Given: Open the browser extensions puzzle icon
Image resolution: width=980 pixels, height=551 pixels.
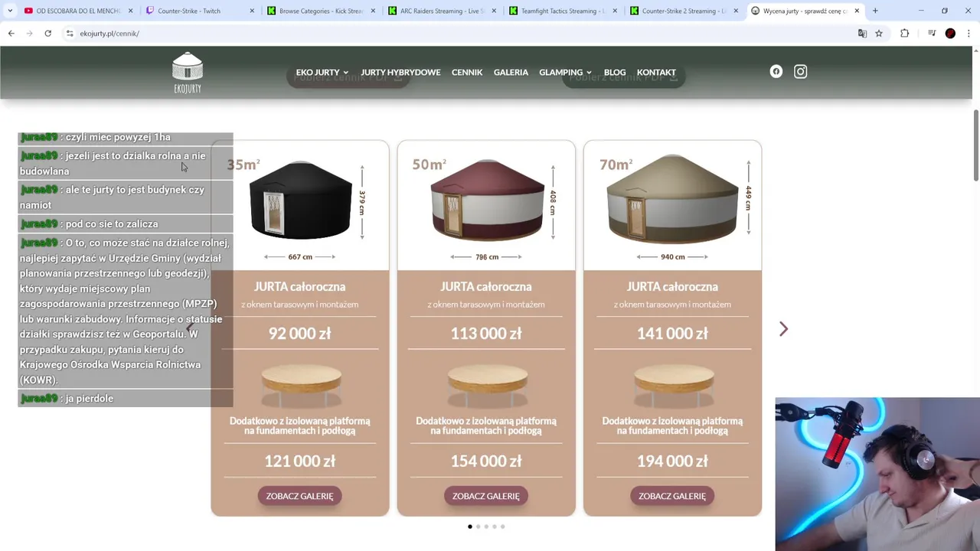Looking at the screenshot, I should coord(904,33).
